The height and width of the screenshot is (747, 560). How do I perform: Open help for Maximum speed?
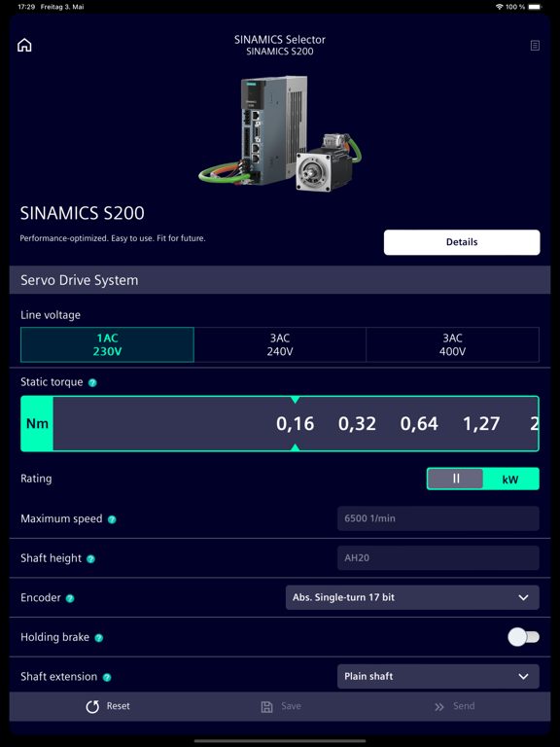point(112,519)
